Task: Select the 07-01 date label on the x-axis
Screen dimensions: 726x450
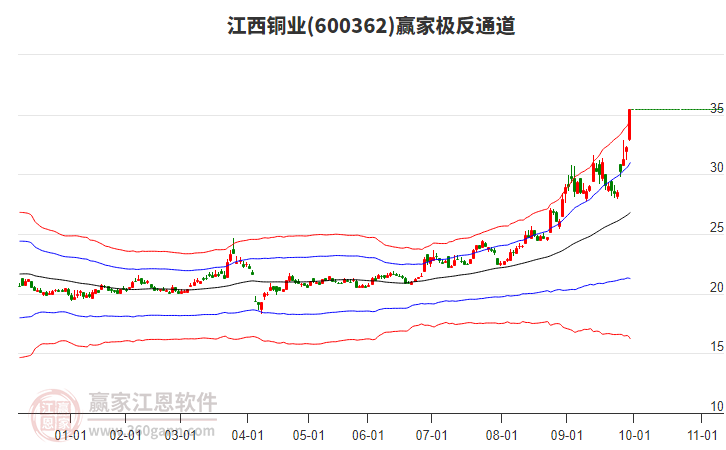Action: point(431,436)
